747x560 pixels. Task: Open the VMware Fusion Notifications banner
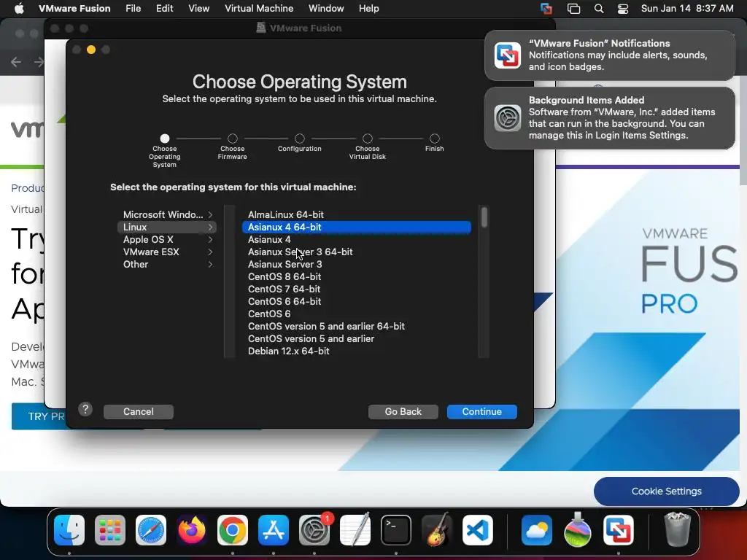tap(610, 55)
